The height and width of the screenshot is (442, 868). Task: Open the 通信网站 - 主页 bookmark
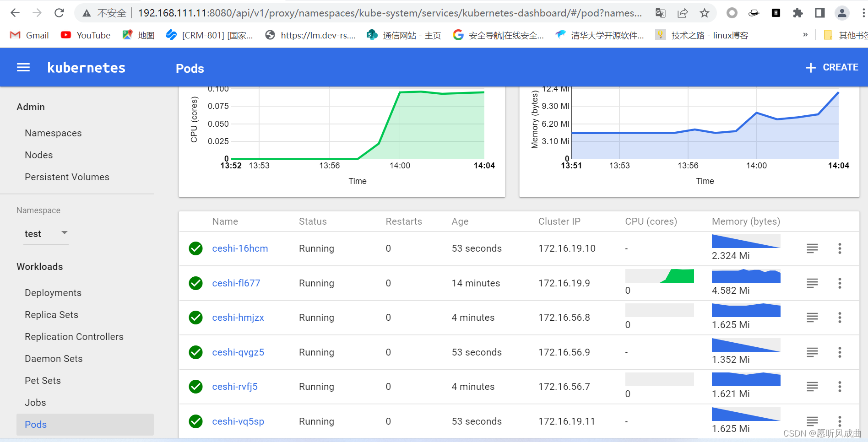[x=404, y=35]
